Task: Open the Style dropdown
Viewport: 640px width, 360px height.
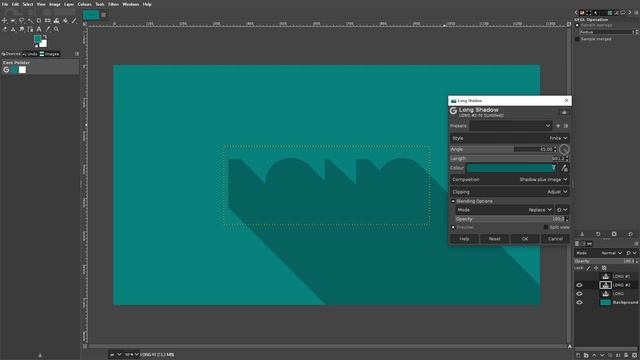Action: click(x=509, y=138)
